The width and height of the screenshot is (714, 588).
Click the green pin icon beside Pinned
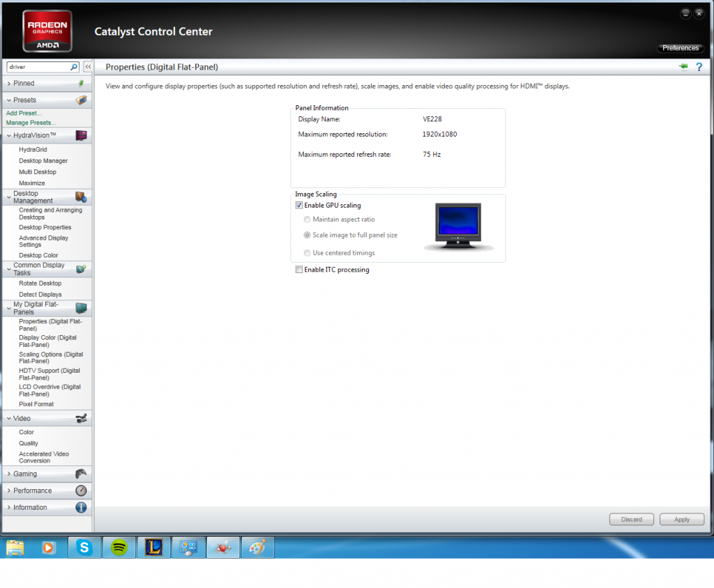[81, 84]
